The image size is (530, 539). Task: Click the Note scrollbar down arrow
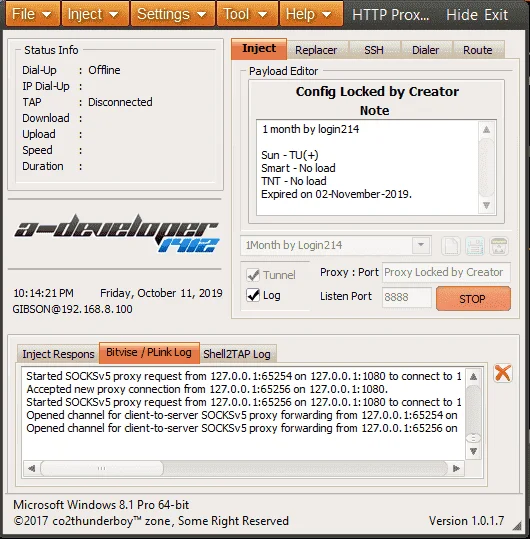pyautogui.click(x=486, y=205)
